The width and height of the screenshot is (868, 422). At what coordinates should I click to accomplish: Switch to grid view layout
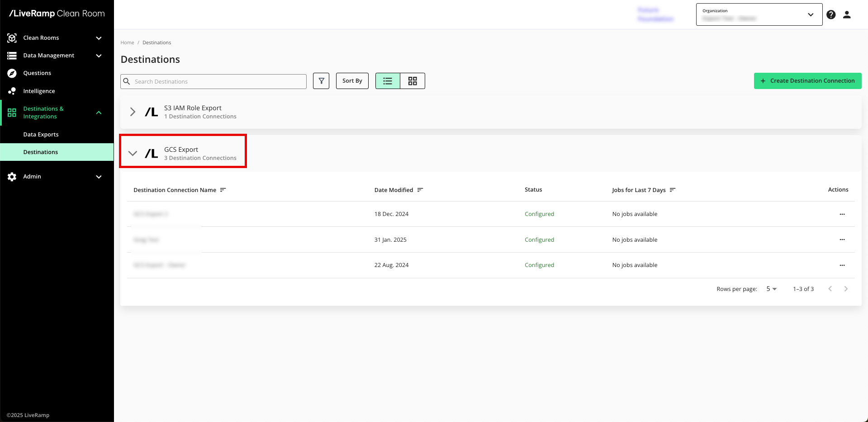[413, 81]
